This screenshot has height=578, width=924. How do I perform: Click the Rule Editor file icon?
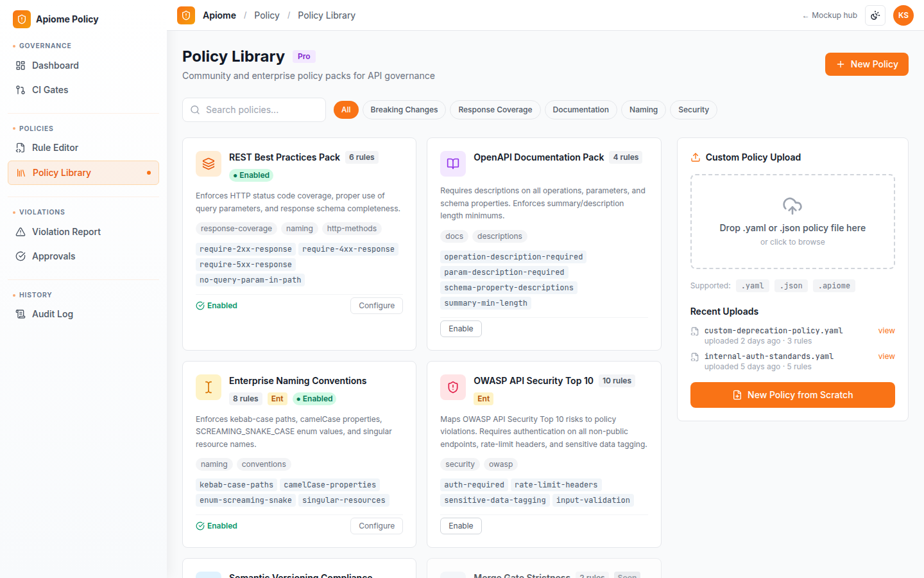(21, 148)
